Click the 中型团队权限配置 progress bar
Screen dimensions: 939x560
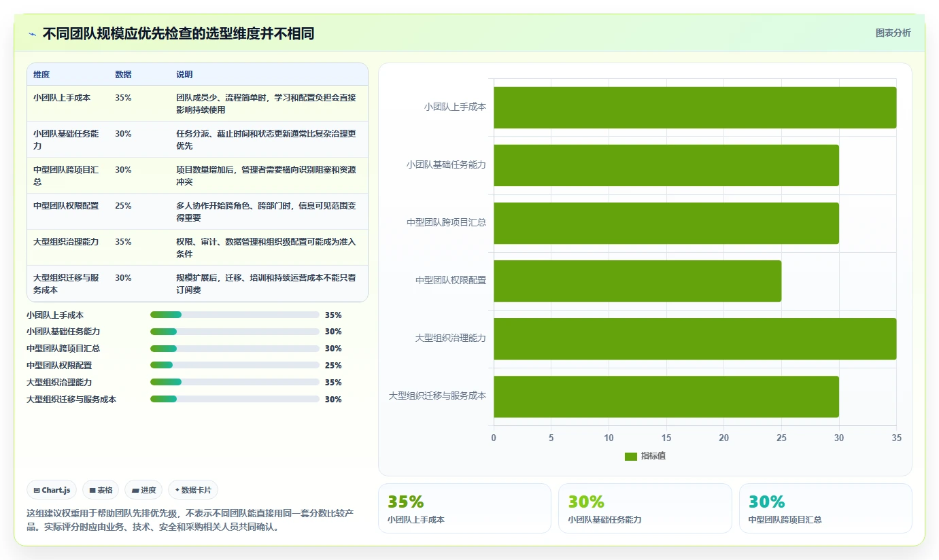[235, 365]
